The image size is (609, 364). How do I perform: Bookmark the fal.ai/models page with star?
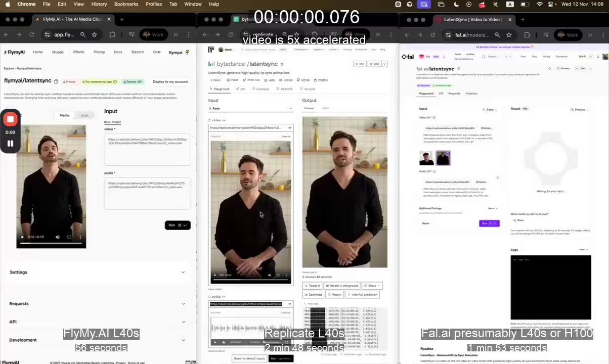point(509,35)
